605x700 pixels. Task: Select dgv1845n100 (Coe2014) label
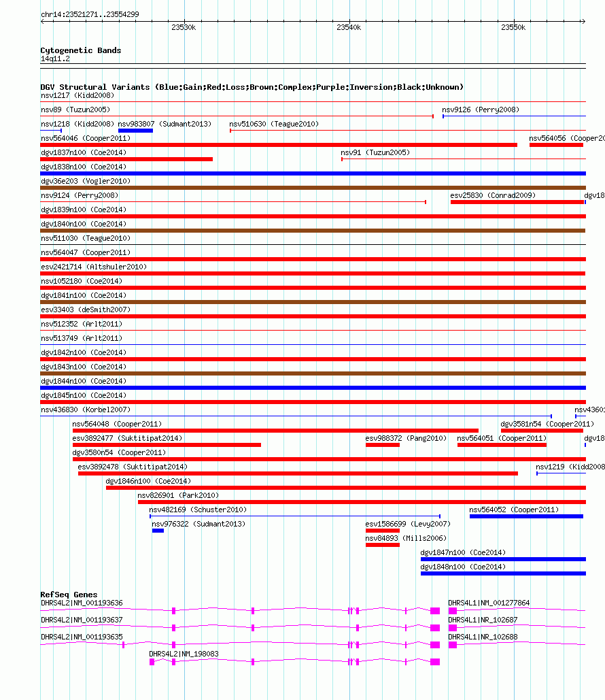tap(84, 395)
